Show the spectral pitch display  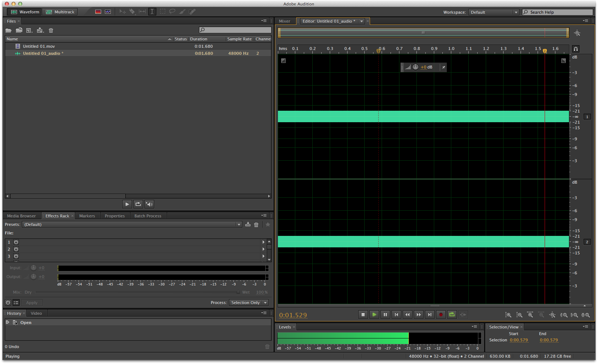point(108,12)
